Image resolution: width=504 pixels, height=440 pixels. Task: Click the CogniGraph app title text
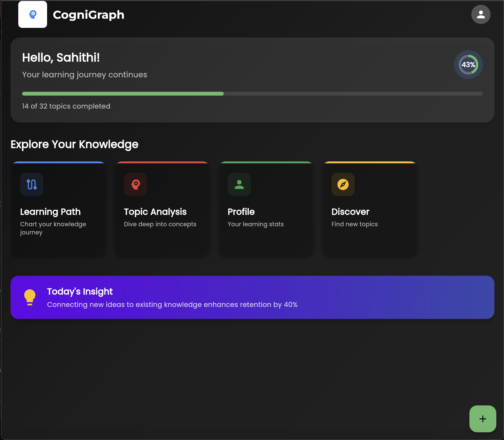[88, 15]
